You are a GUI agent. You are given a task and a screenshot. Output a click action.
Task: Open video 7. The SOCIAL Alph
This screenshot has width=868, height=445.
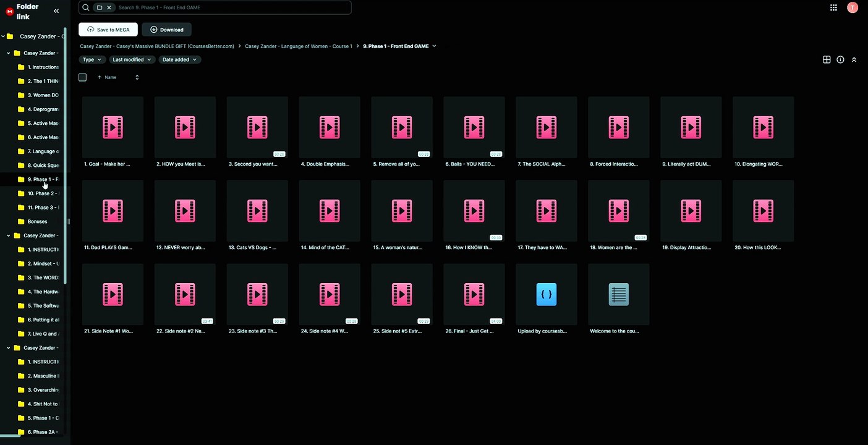point(547,132)
